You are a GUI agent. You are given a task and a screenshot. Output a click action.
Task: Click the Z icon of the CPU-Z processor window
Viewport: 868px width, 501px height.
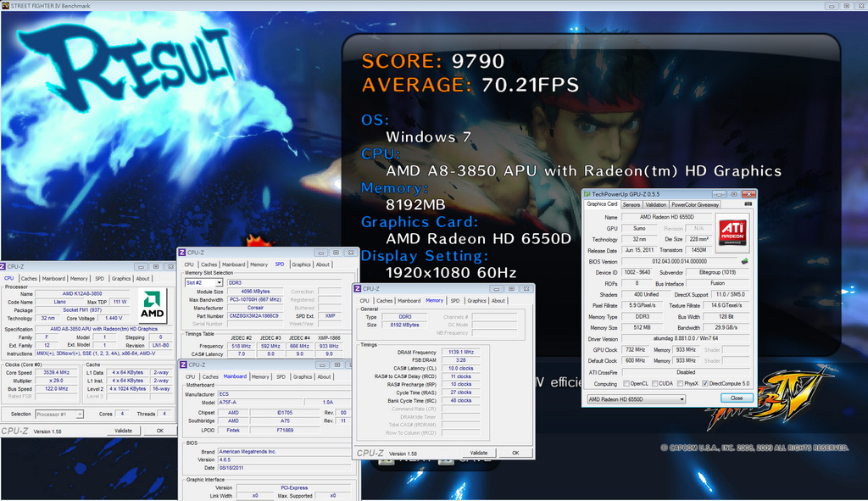pyautogui.click(x=3, y=266)
